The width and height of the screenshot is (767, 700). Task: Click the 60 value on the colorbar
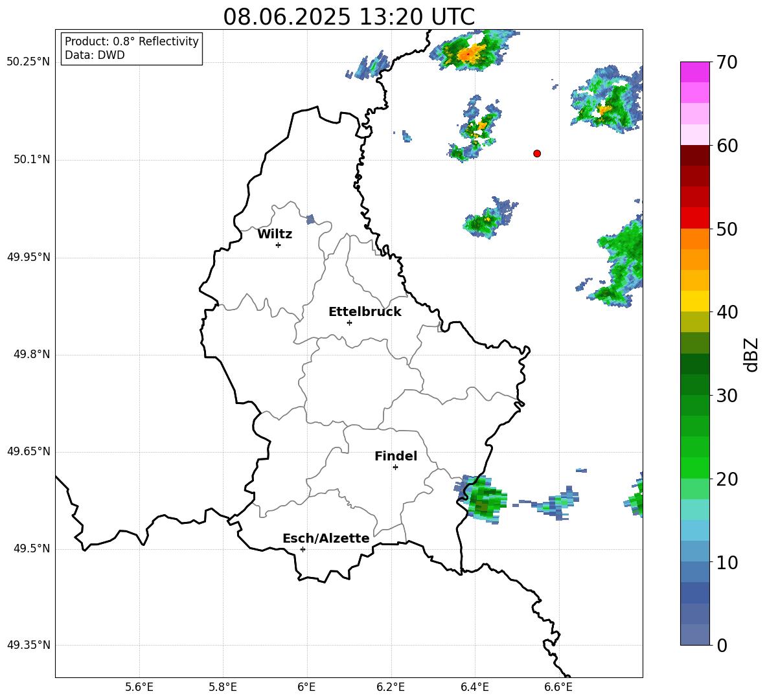click(x=726, y=146)
